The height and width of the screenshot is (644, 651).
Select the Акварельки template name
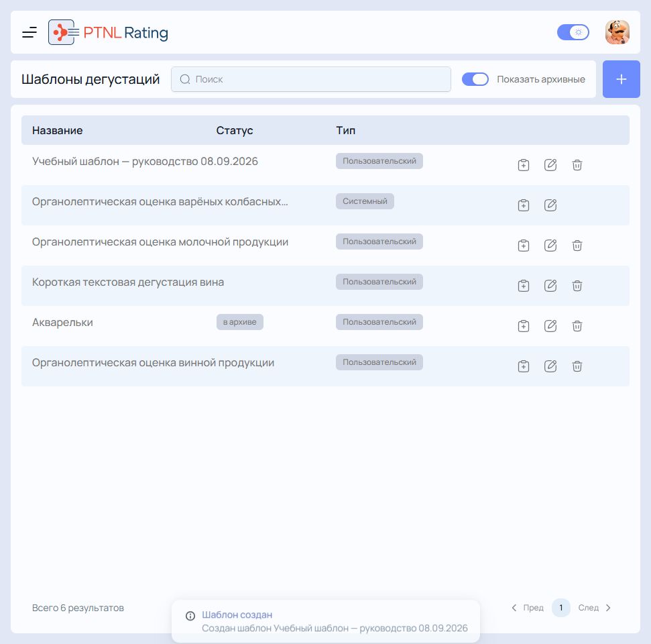click(x=62, y=323)
